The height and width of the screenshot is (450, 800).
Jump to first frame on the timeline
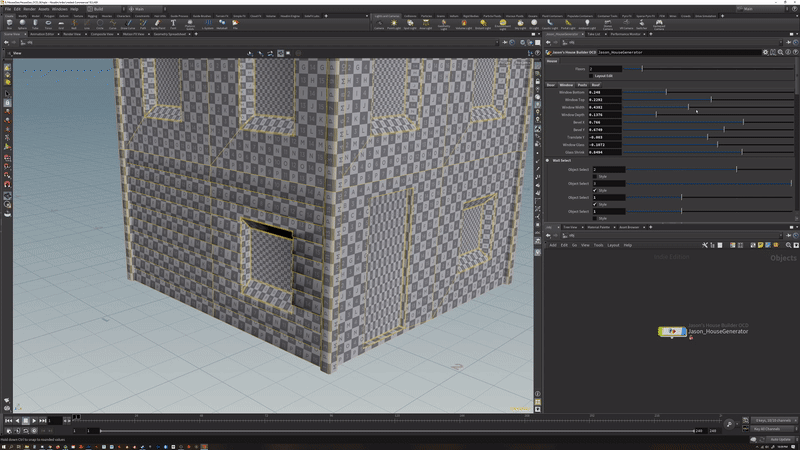[x=8, y=421]
